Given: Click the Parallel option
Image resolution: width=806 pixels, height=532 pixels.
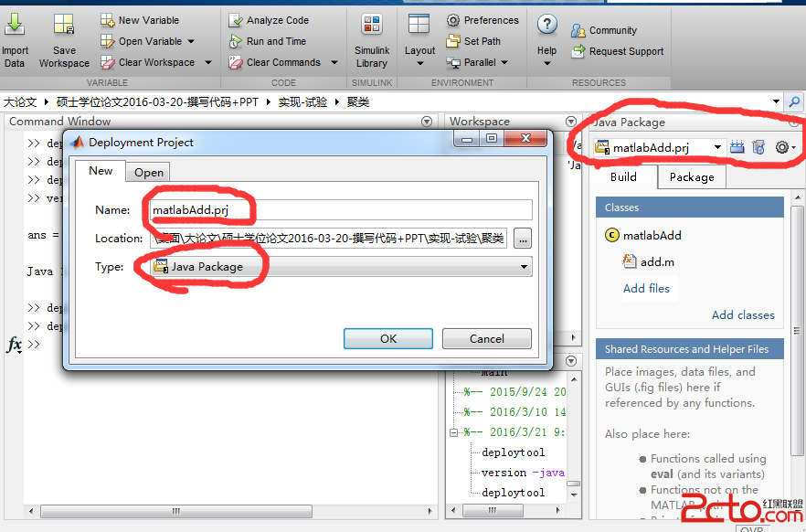Looking at the screenshot, I should [472, 62].
